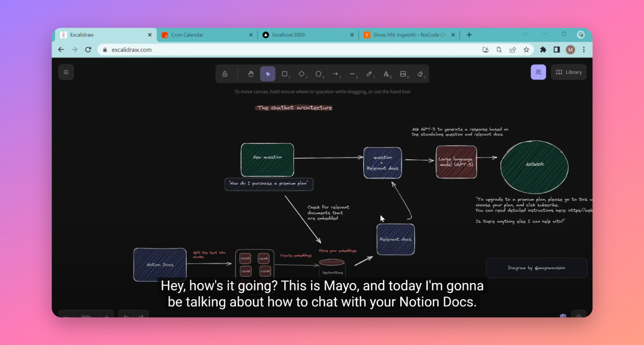Select the Insert Image tool
This screenshot has height=345, width=644.
click(x=403, y=74)
